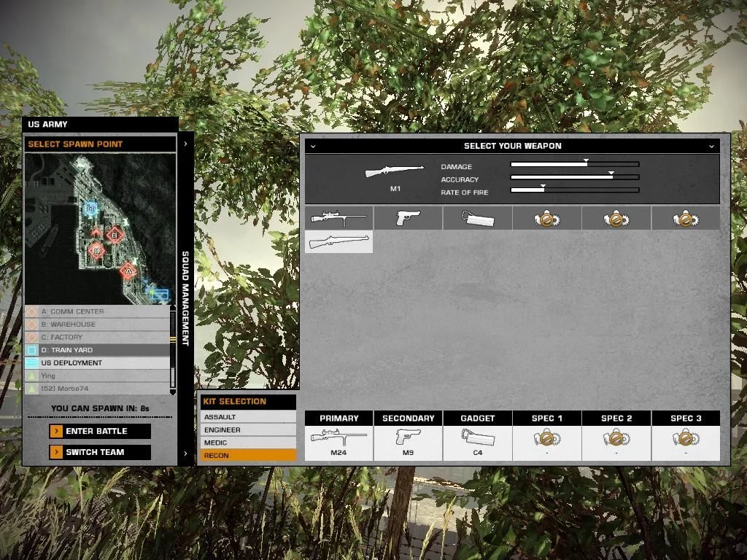The image size is (747, 560).
Task: Click flag B marker on the minimap
Action: point(115,236)
